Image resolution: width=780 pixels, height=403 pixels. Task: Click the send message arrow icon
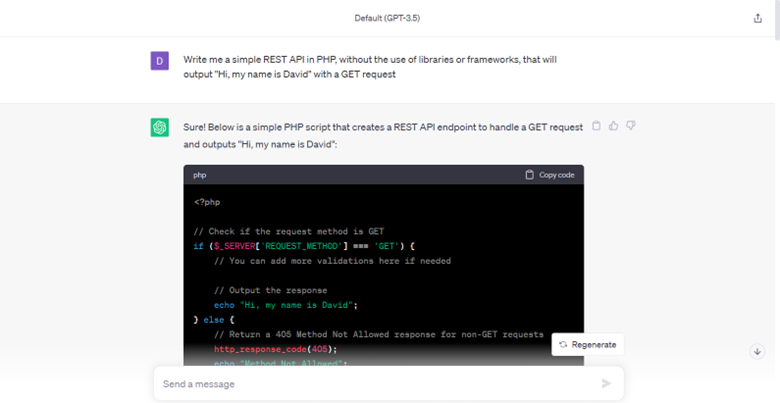(x=606, y=383)
